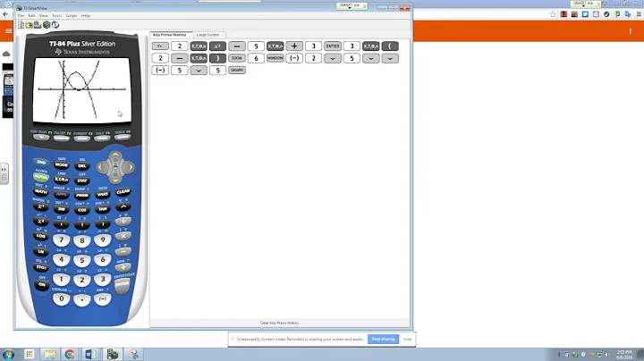The image size is (644, 361).
Task: Open the Help menu
Action: click(x=86, y=15)
